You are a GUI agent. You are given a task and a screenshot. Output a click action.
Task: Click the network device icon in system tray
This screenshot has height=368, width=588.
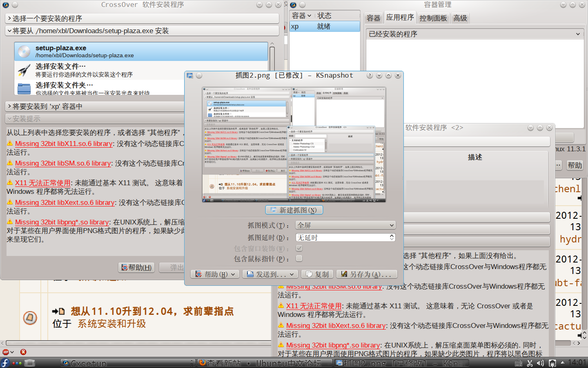tap(552, 363)
